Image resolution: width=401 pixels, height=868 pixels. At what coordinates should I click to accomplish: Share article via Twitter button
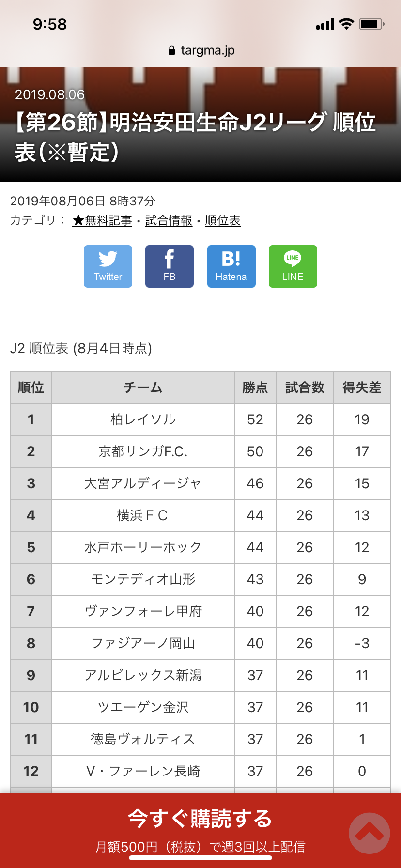(108, 266)
